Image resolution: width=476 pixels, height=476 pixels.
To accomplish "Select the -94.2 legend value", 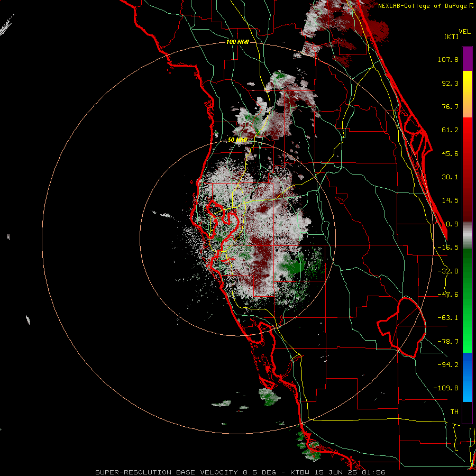I will pyautogui.click(x=448, y=364).
